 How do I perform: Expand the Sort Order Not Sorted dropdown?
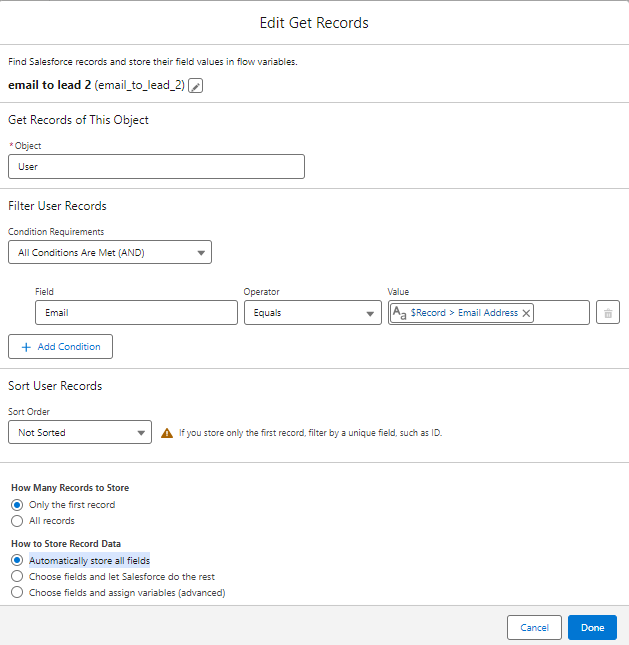point(80,433)
